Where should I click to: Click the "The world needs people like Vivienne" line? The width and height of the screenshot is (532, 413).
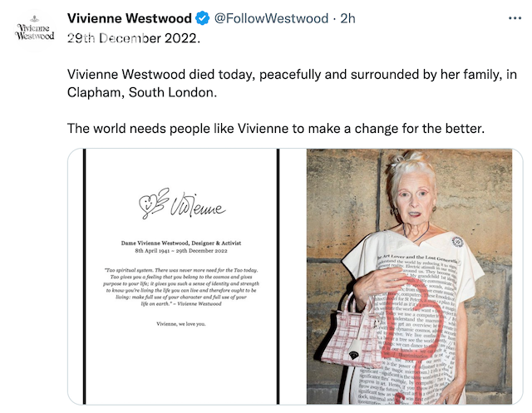point(274,129)
